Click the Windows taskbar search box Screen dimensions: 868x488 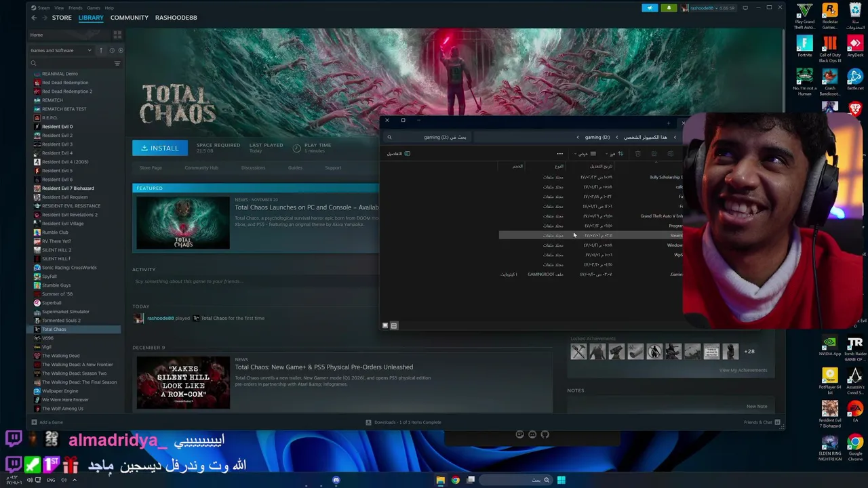[517, 480]
